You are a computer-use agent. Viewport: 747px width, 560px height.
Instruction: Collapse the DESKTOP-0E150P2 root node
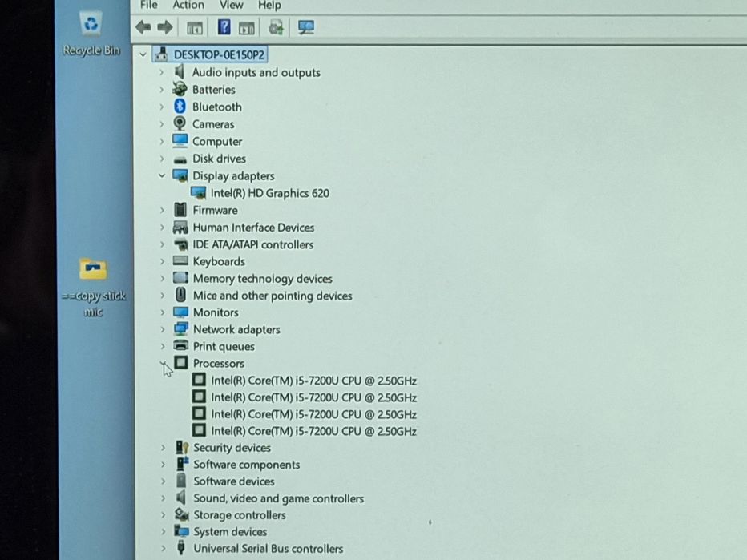(x=143, y=54)
